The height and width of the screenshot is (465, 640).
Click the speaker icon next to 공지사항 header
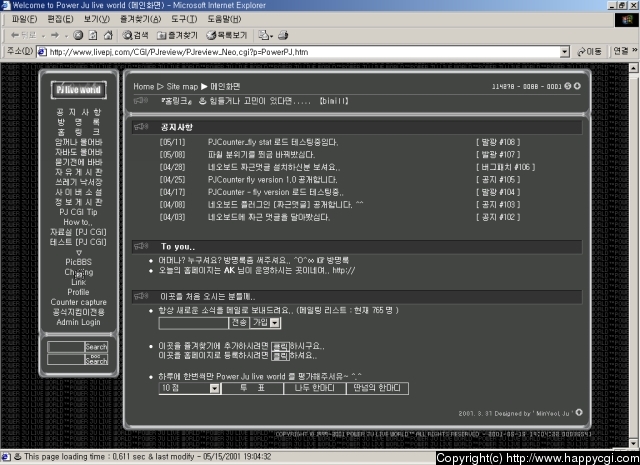click(141, 127)
